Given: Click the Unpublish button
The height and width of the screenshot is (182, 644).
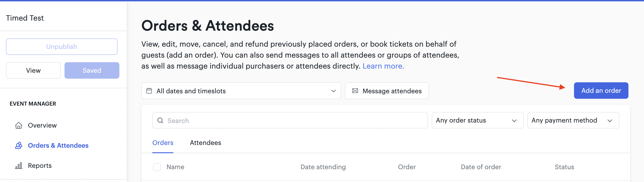Looking at the screenshot, I should (x=62, y=47).
